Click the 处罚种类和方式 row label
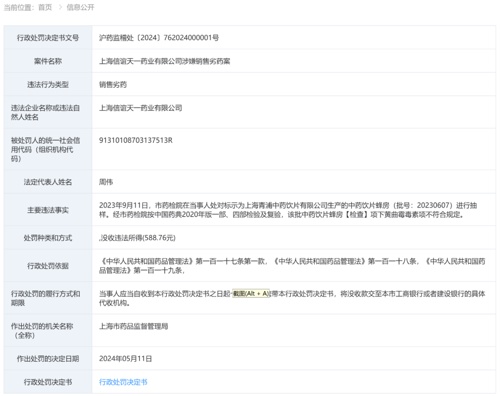This screenshot has width=500, height=396. (x=48, y=238)
